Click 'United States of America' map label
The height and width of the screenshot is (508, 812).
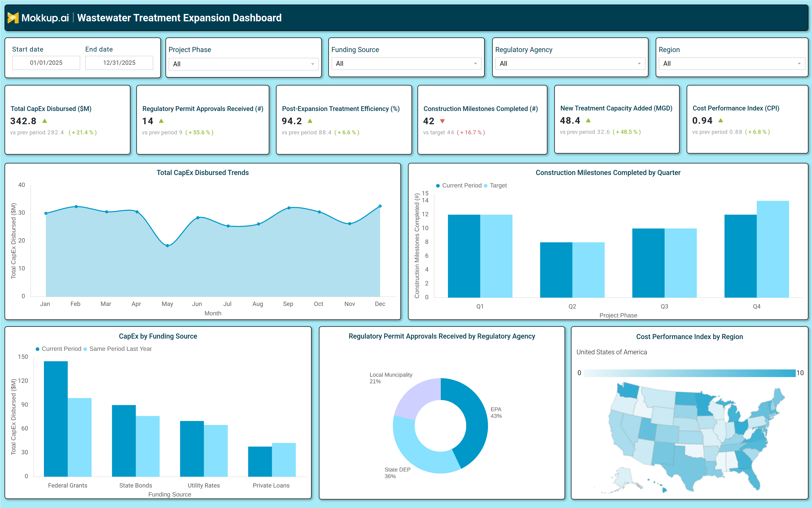pos(612,352)
